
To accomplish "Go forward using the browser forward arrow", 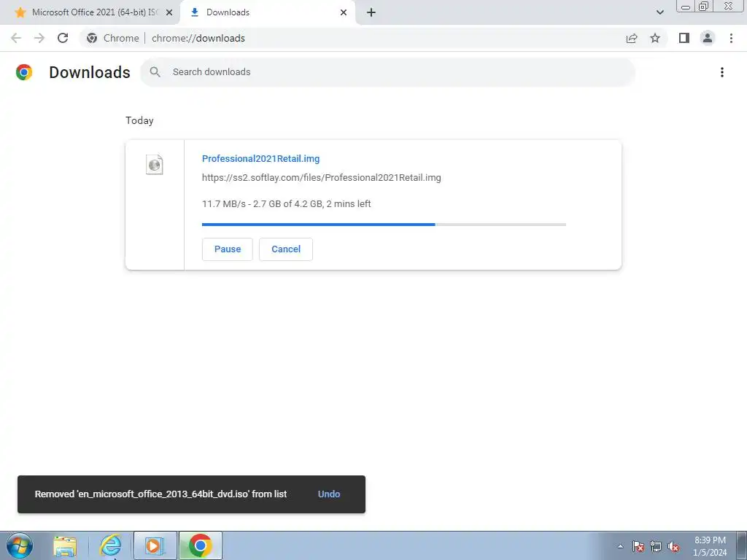I will 39,38.
